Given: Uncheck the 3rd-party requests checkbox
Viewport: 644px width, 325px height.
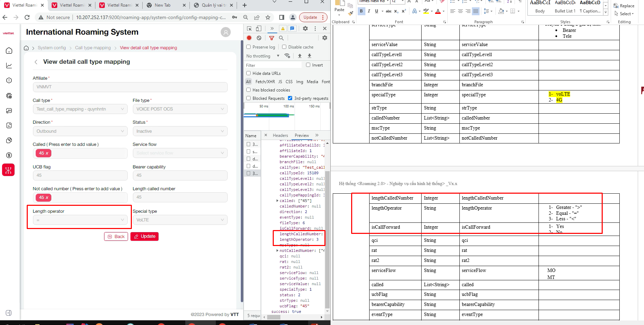Looking at the screenshot, I should pyautogui.click(x=290, y=98).
